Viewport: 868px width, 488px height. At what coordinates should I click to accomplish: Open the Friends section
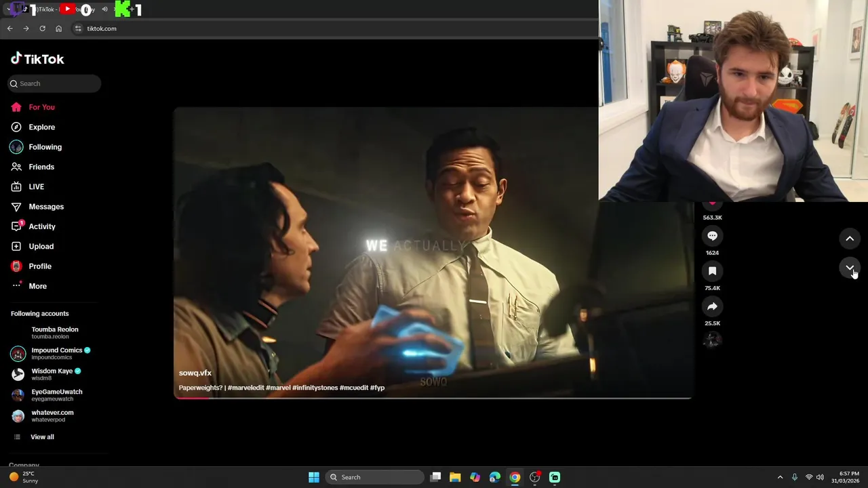tap(33, 167)
